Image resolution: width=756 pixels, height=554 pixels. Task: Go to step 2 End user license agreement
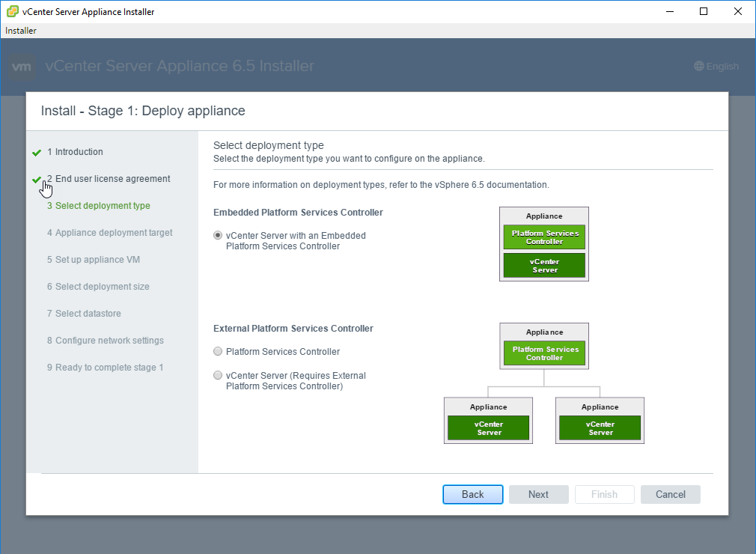pyautogui.click(x=109, y=179)
